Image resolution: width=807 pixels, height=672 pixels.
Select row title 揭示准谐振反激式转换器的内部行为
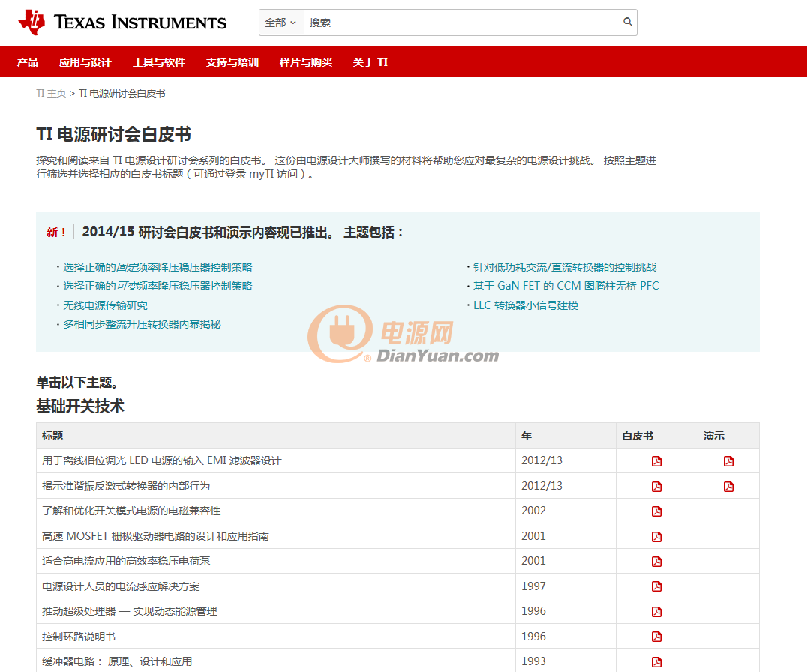click(x=126, y=486)
